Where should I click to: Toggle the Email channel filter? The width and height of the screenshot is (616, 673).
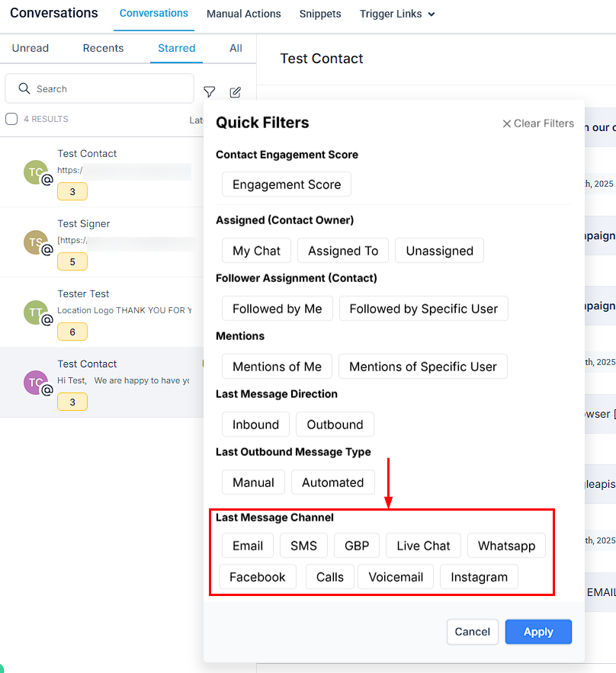click(x=248, y=546)
